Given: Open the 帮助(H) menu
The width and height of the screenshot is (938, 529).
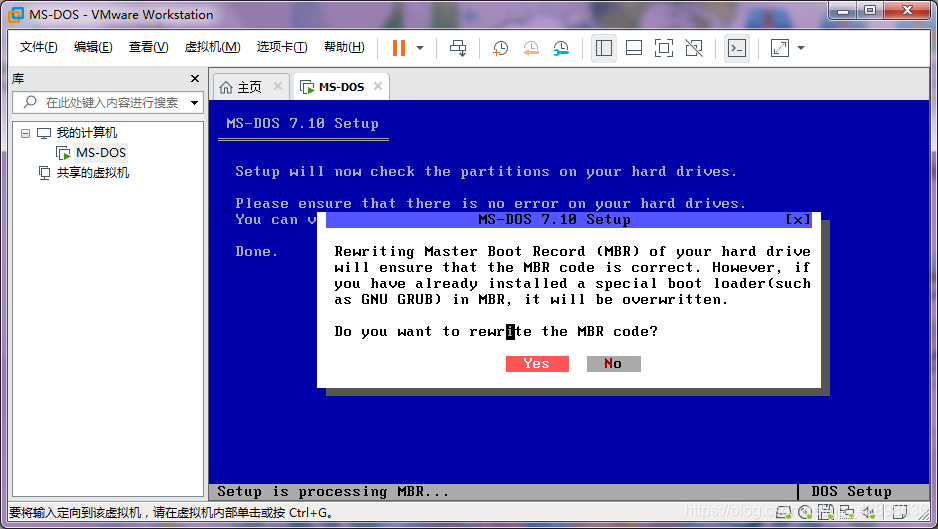Looking at the screenshot, I should [344, 47].
